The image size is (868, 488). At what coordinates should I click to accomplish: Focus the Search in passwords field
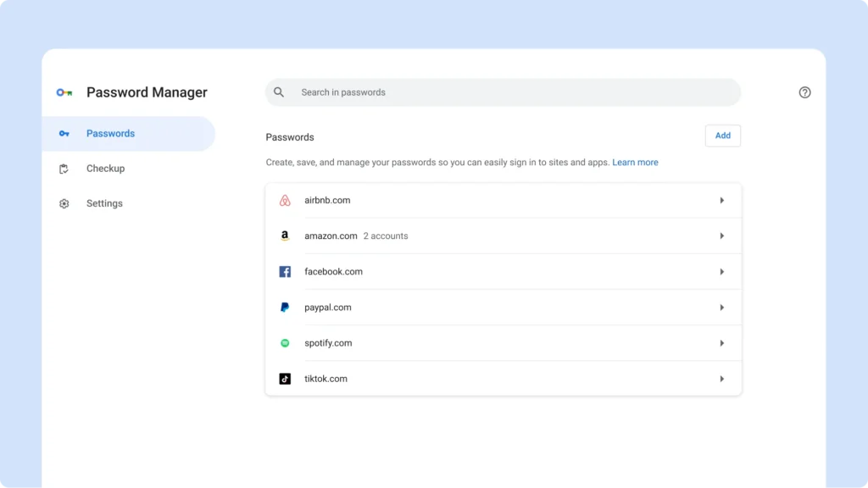(503, 92)
